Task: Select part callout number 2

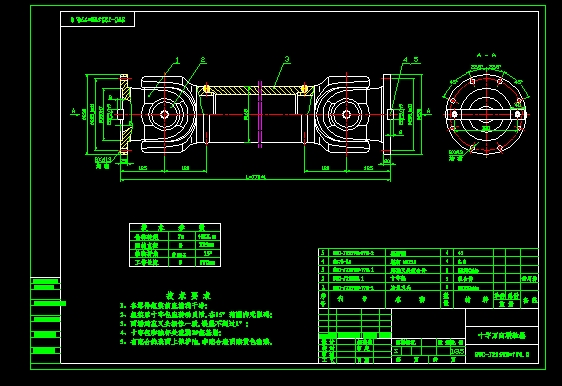Action: (203, 60)
